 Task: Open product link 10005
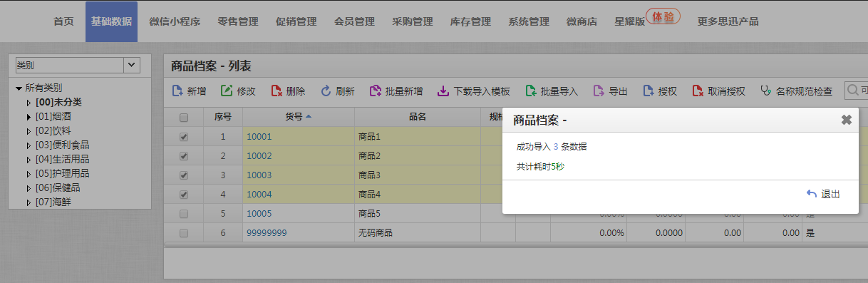tap(259, 214)
